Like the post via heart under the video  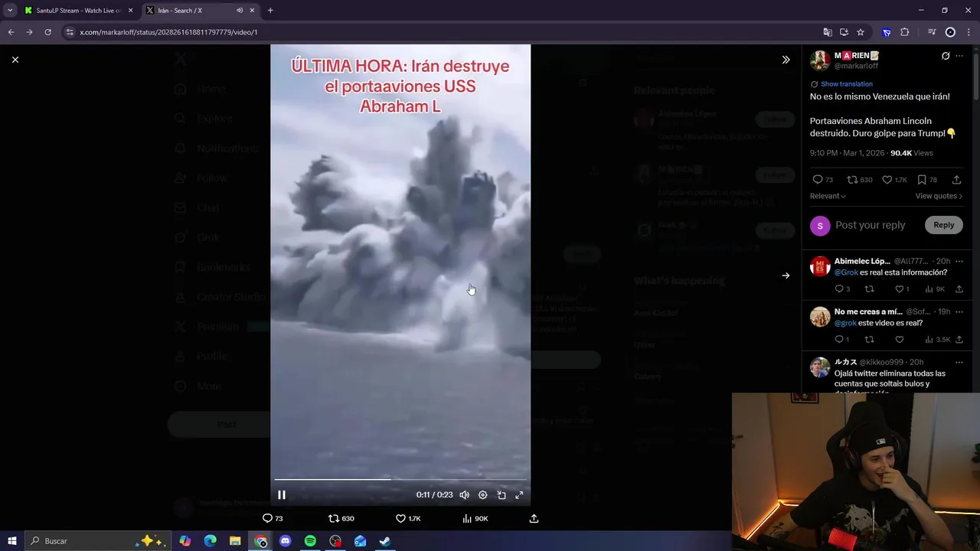tap(408, 518)
